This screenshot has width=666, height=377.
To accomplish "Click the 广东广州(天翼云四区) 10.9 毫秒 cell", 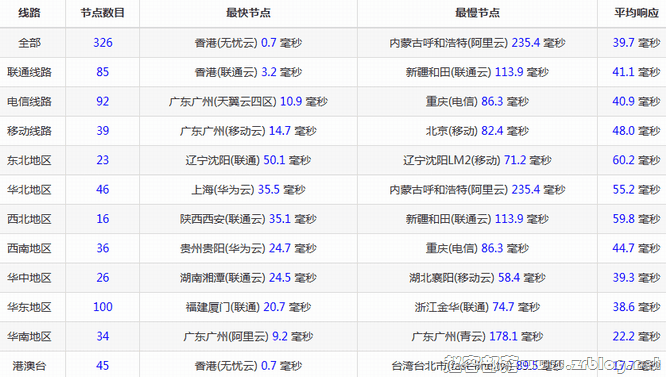I will (x=248, y=101).
